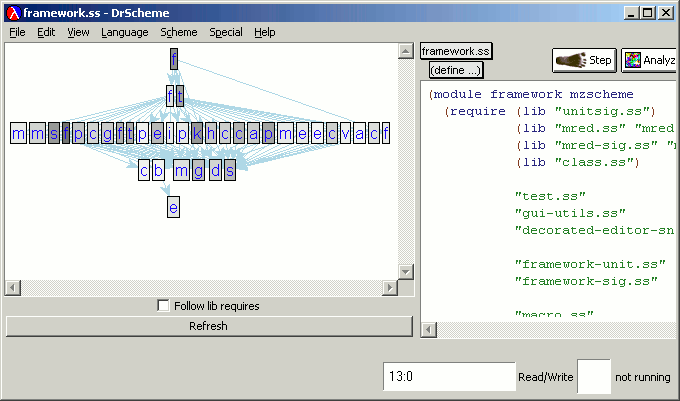Click the "test.ss" string in code
680x401 pixels.
tap(550, 196)
